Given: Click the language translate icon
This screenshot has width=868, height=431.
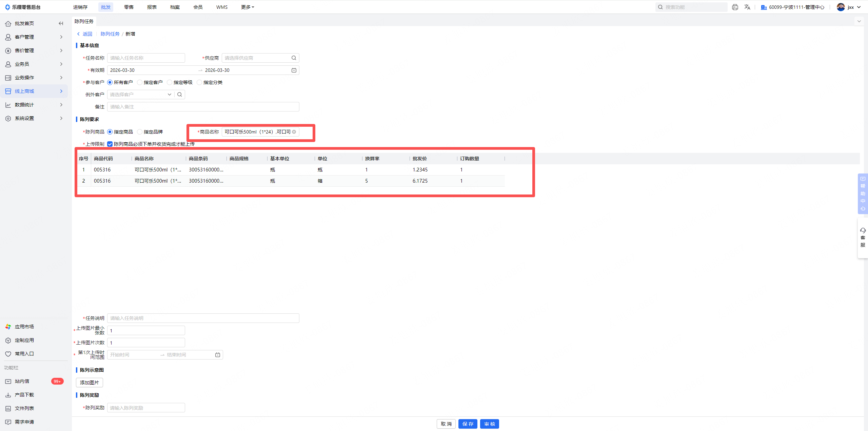Looking at the screenshot, I should (747, 7).
